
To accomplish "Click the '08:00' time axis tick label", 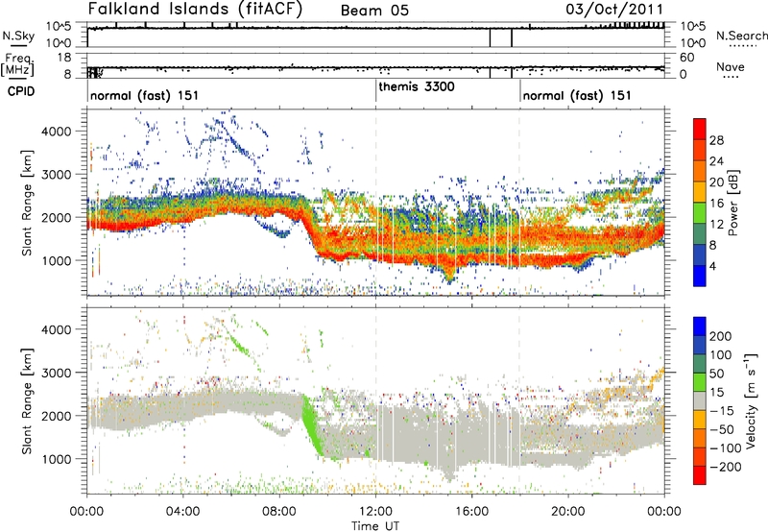I will tap(279, 512).
